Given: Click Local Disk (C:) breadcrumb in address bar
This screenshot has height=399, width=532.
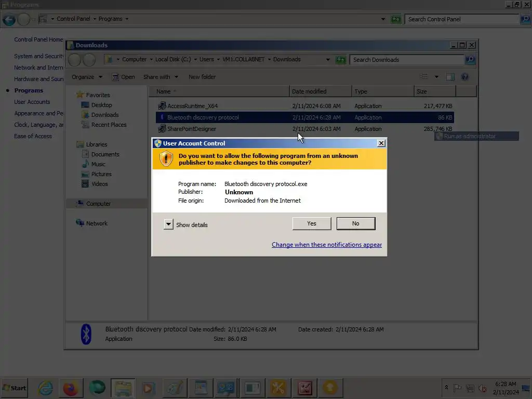Looking at the screenshot, I should (x=172, y=59).
